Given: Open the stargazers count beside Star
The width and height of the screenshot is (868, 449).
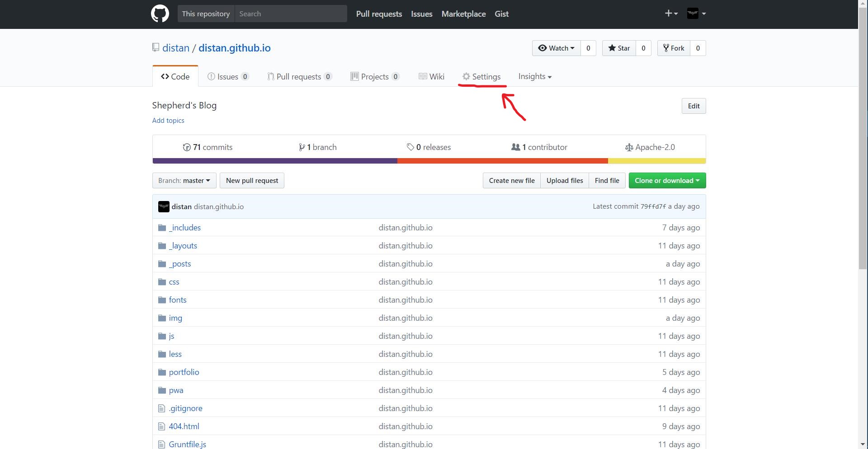Looking at the screenshot, I should click(643, 48).
